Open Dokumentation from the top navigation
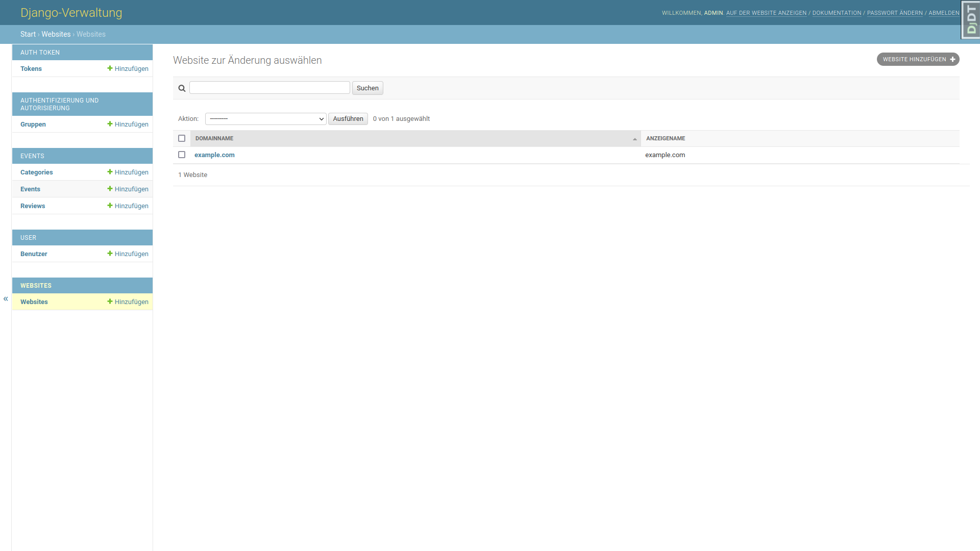 [x=836, y=13]
